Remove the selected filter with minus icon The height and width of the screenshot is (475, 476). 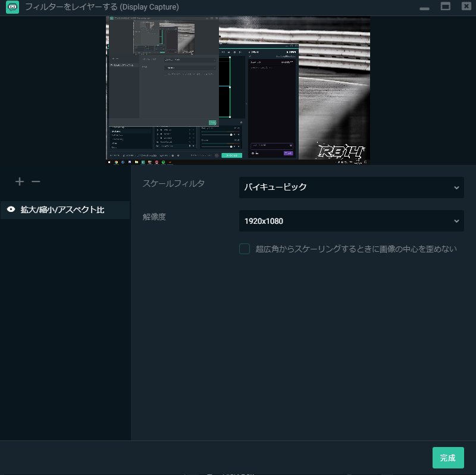click(x=36, y=182)
